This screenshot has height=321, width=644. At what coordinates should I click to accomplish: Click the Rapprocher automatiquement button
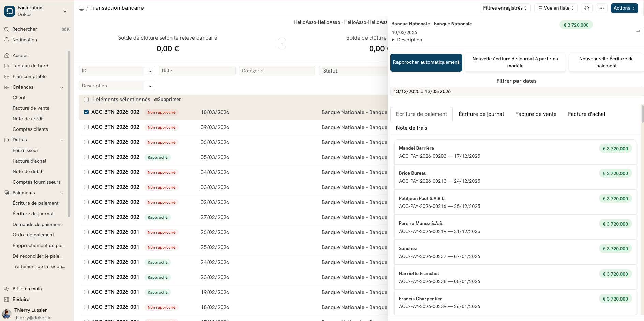[x=426, y=62]
